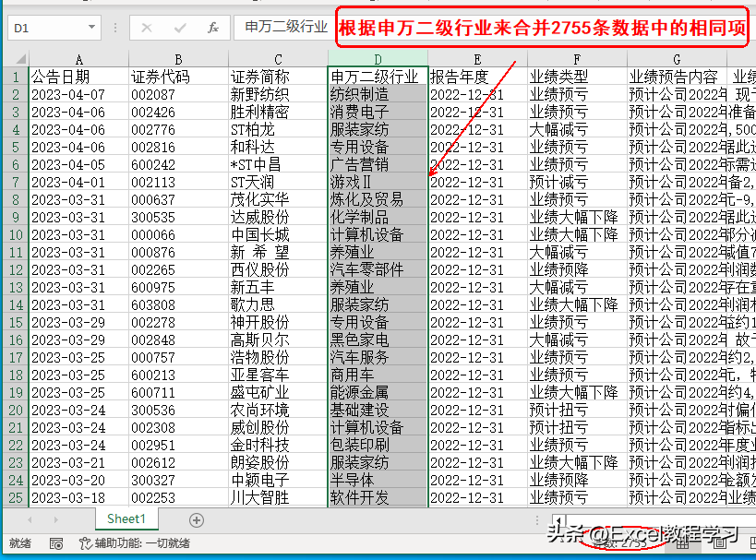Click the Cancel entry X icon
Viewport: 756px width, 560px height.
tap(147, 28)
